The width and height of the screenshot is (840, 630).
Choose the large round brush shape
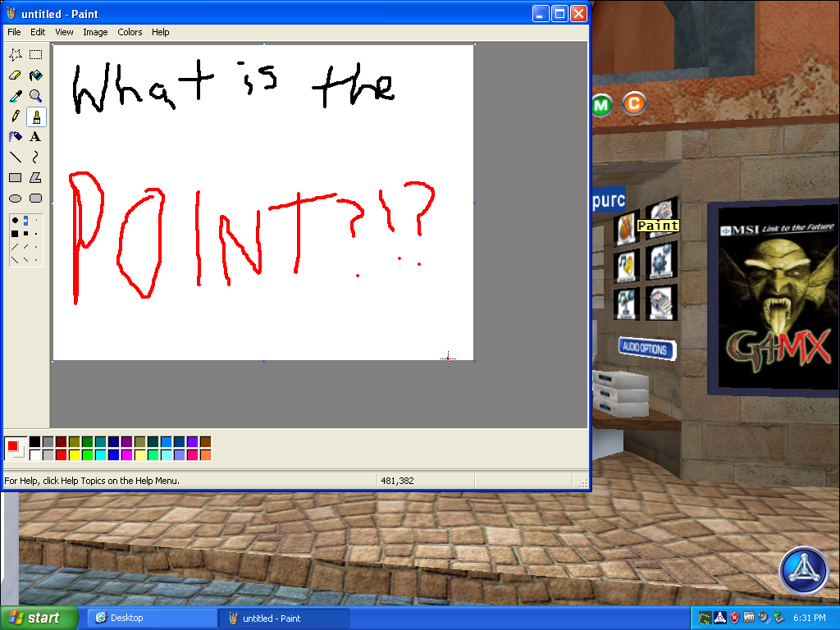coord(15,220)
